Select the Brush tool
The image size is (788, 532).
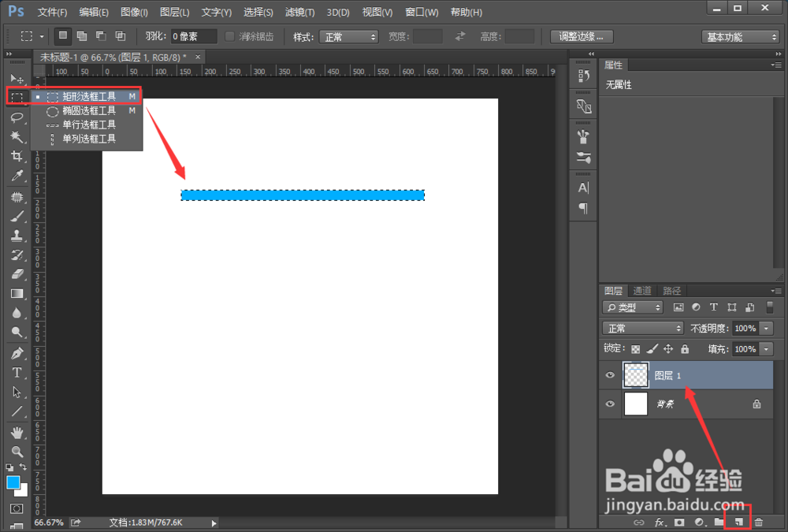[17, 216]
